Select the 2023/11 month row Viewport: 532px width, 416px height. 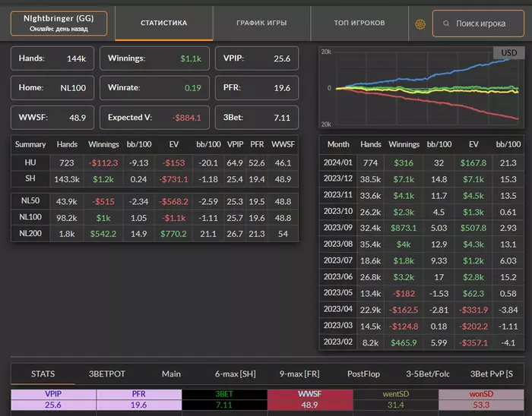point(421,195)
